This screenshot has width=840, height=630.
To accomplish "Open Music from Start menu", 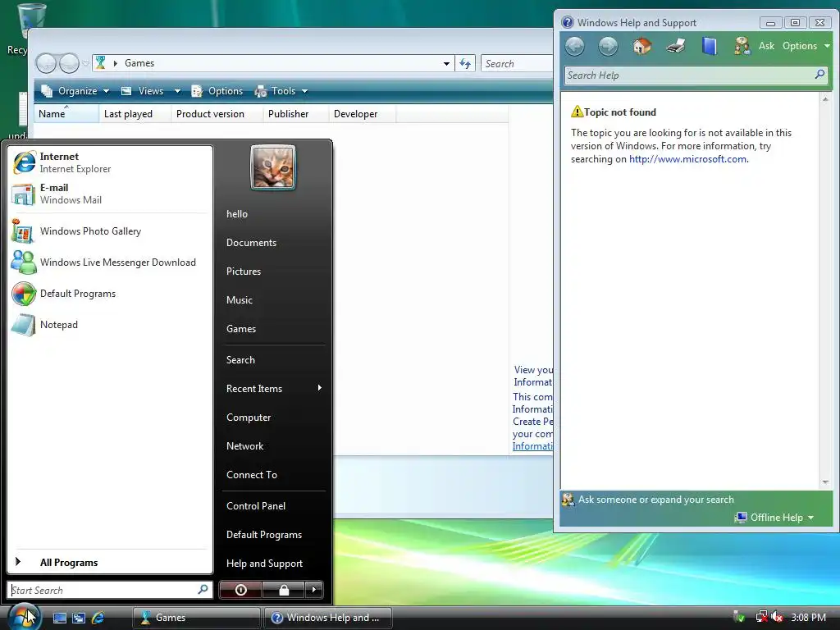I will [x=273, y=300].
